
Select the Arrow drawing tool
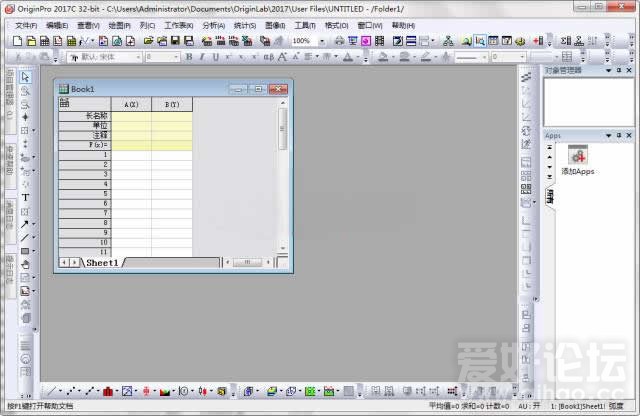click(x=25, y=224)
